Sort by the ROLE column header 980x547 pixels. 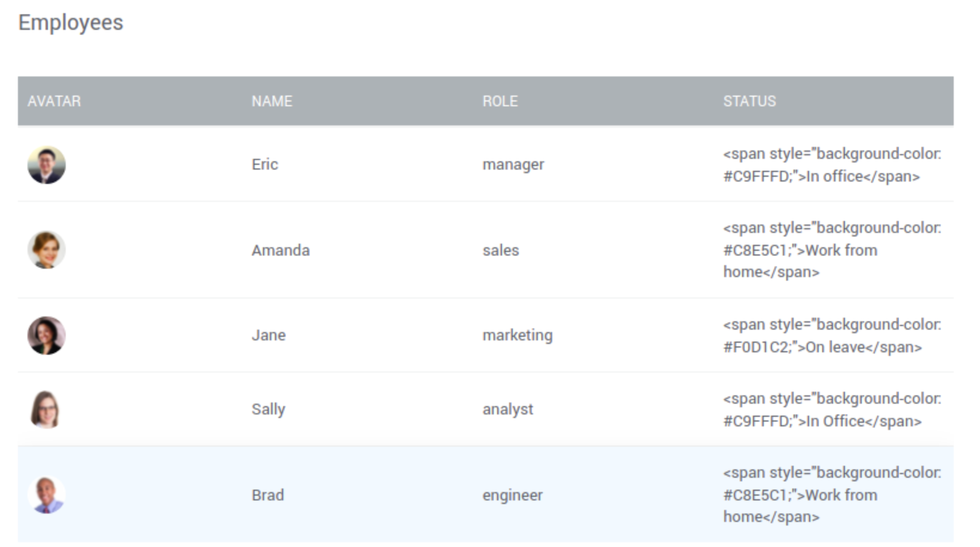(500, 101)
